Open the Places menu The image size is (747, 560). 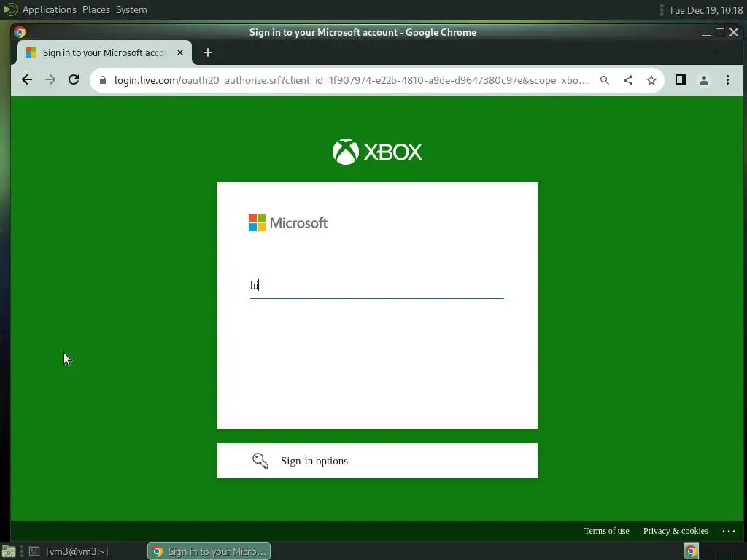96,9
